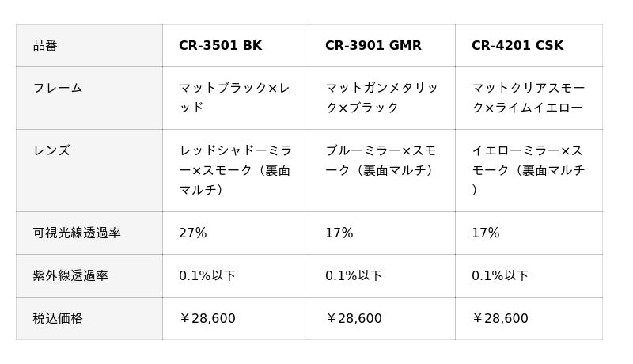The image size is (633, 364).
Task: Click the 可視光線透過率 row label
Action: (77, 233)
